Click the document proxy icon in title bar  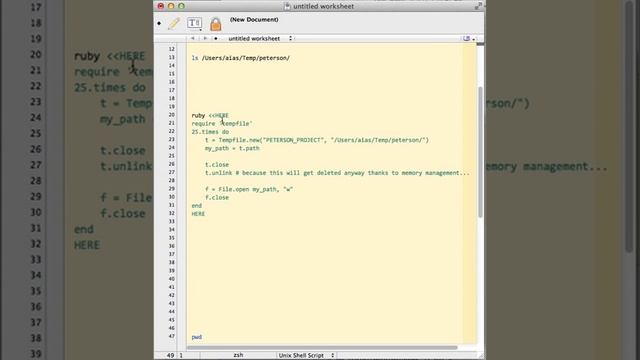(x=287, y=6)
